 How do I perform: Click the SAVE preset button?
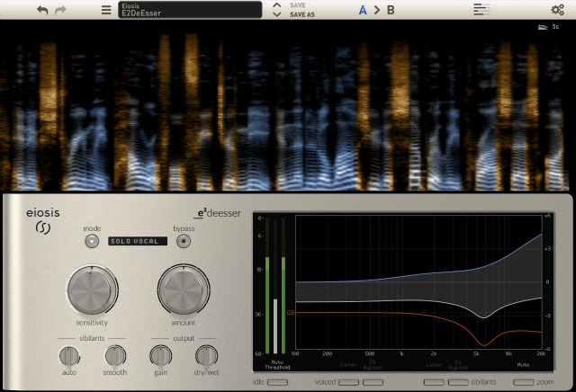click(298, 5)
